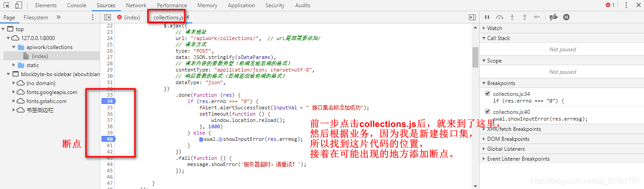This screenshot has height=189, width=644.
Task: Select the (index) file tab
Action: 132,18
